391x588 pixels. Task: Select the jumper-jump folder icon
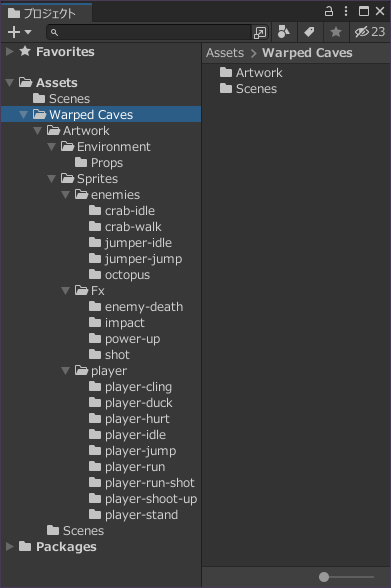click(x=95, y=259)
